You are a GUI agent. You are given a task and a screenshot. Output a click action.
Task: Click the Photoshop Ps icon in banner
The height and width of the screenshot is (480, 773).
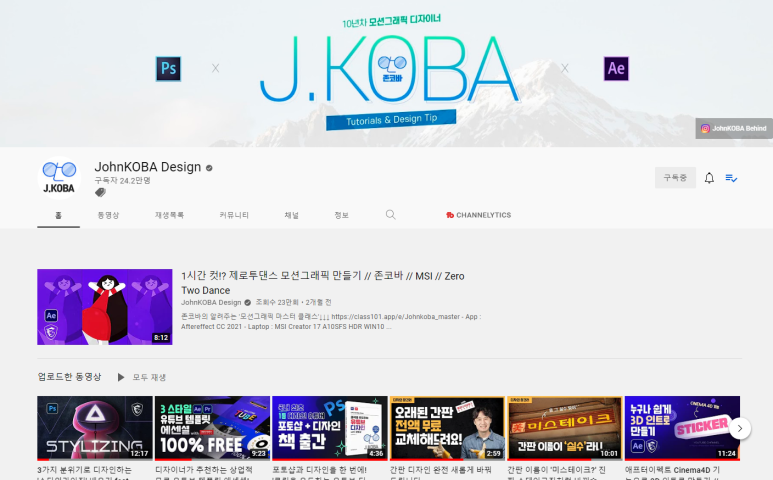tap(169, 69)
